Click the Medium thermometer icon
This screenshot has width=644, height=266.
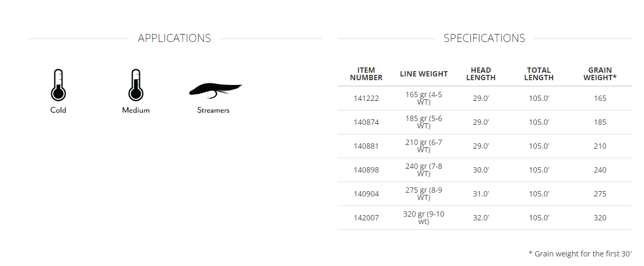[x=136, y=85]
